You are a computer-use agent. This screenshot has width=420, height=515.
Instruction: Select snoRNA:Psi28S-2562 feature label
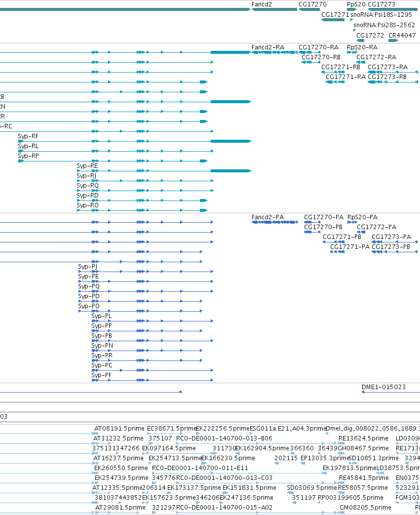point(384,25)
